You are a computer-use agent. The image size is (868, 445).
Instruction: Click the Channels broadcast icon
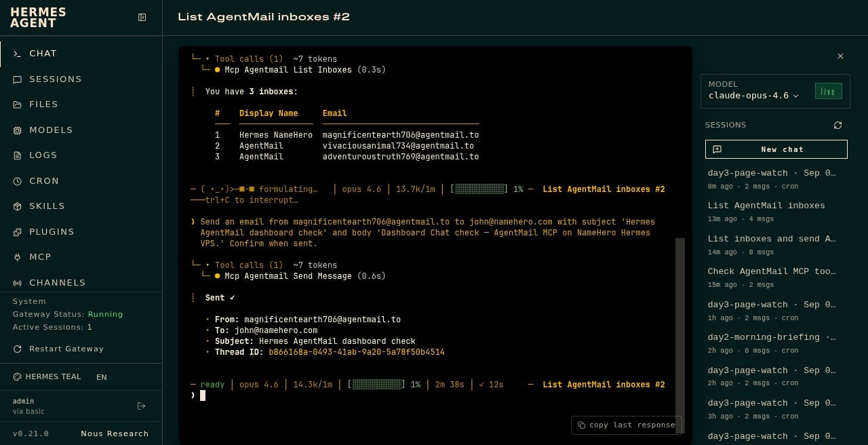coord(17,283)
